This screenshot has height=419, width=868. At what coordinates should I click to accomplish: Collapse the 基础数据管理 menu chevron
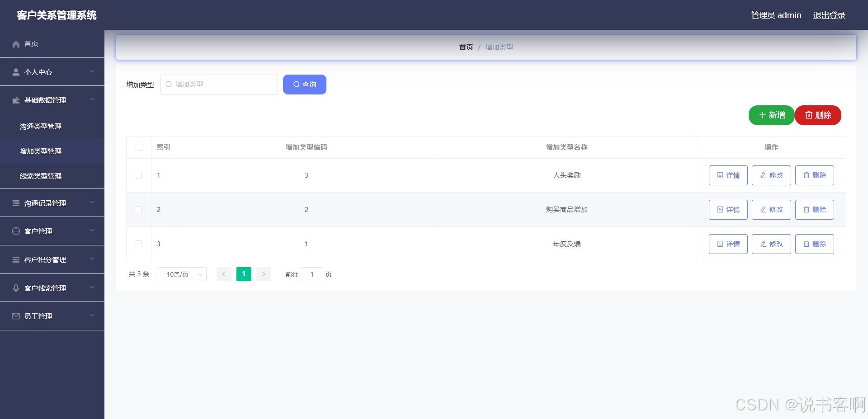92,99
